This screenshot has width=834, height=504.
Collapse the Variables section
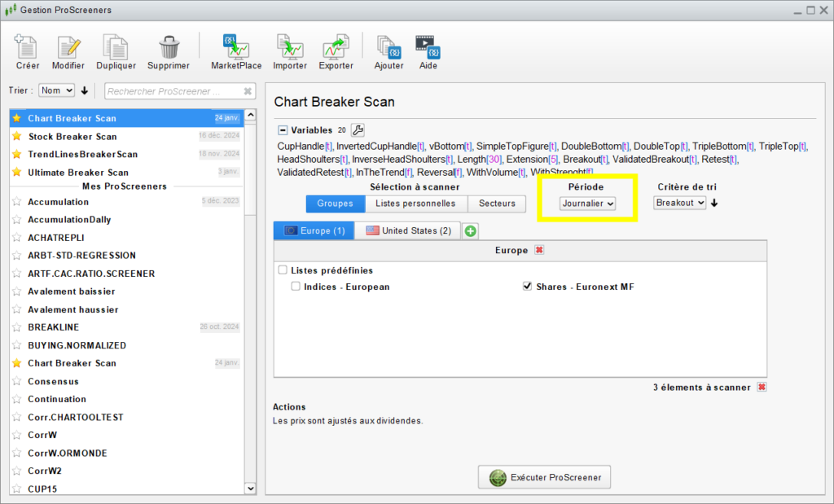click(x=283, y=129)
